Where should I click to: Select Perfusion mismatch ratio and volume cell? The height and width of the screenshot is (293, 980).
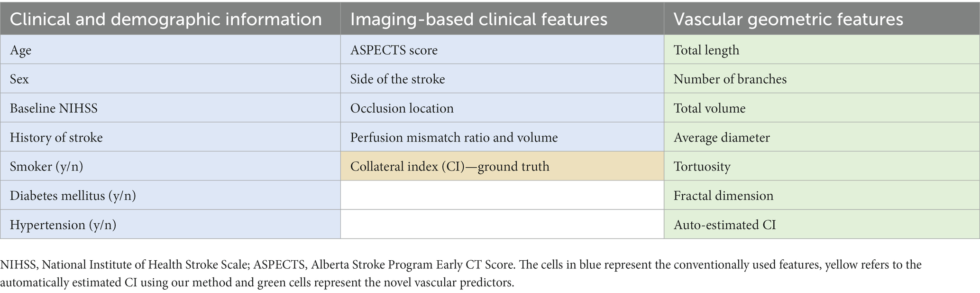tap(502, 137)
